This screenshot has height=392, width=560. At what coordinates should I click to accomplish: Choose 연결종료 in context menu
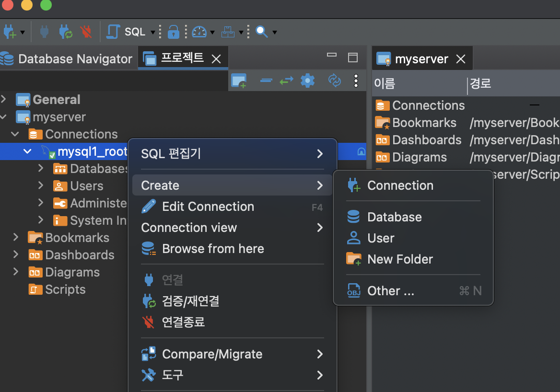click(x=232, y=322)
